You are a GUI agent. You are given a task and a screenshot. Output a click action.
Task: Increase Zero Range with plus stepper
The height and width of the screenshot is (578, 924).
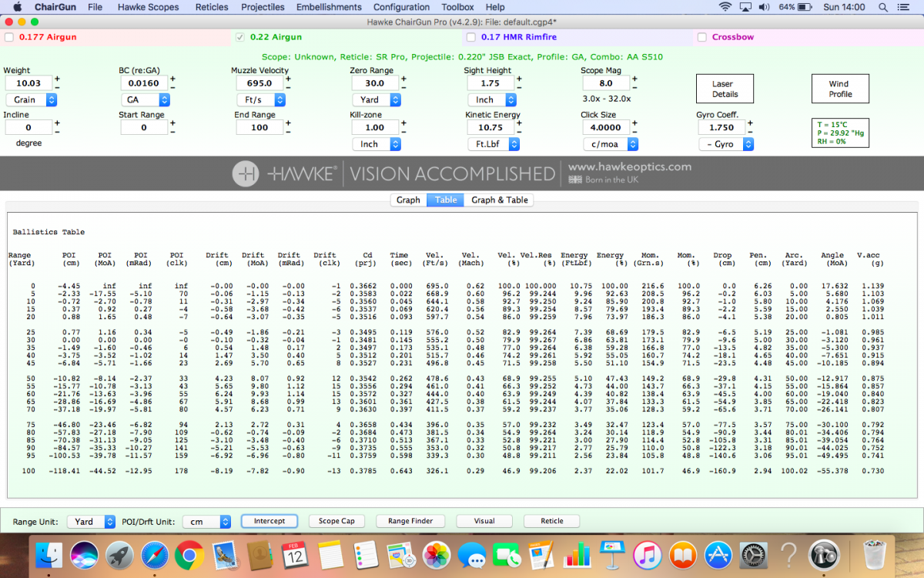(403, 79)
